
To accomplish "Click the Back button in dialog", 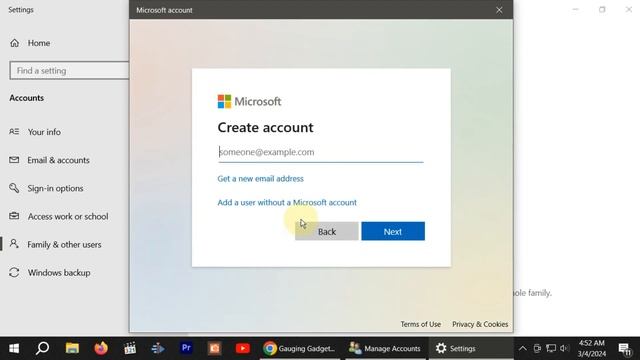I will coord(327,231).
